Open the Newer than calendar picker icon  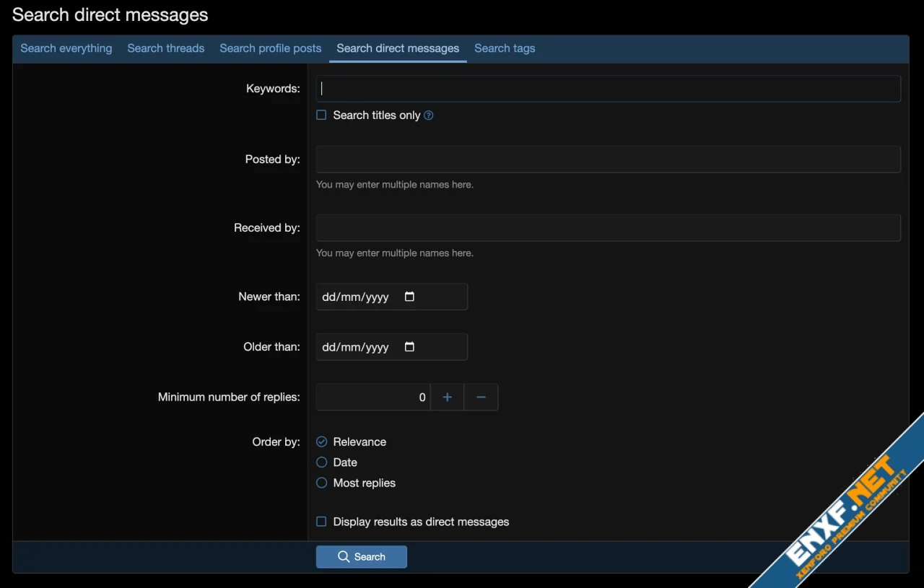click(409, 297)
